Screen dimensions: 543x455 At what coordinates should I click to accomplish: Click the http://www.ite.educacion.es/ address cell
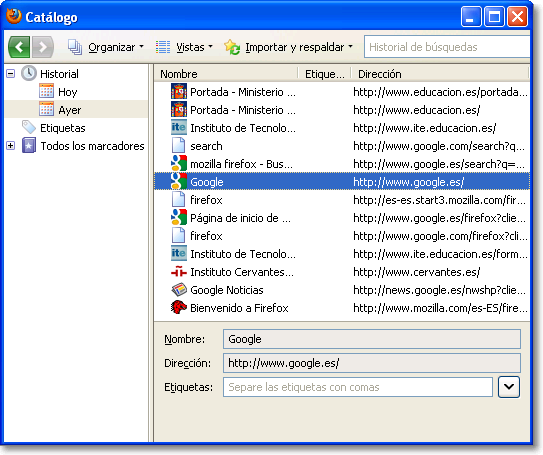(425, 128)
